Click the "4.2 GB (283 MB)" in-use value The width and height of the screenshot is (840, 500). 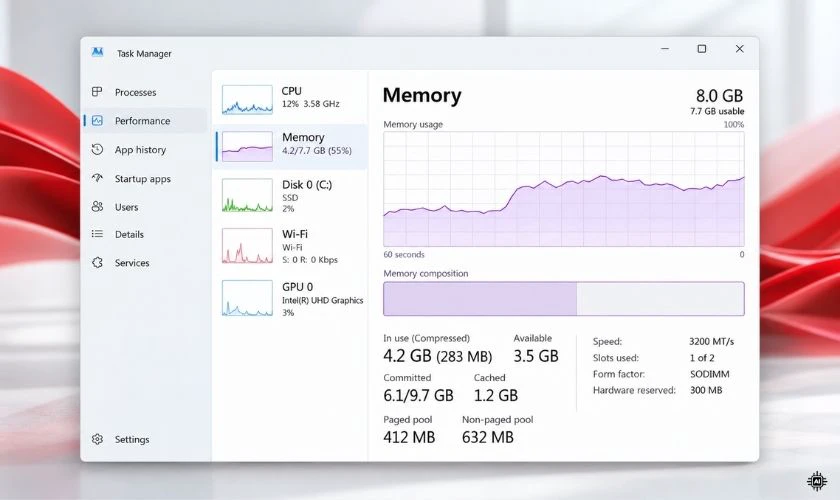[x=438, y=356]
